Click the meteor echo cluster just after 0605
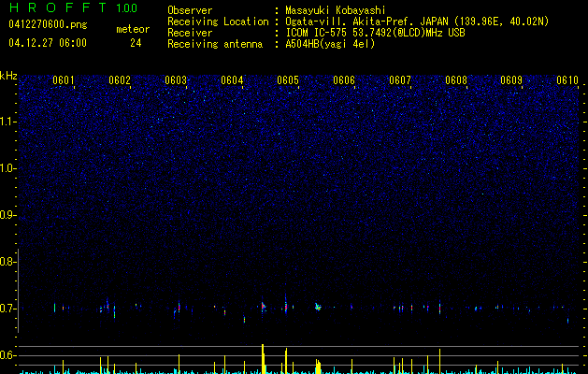 (318, 307)
